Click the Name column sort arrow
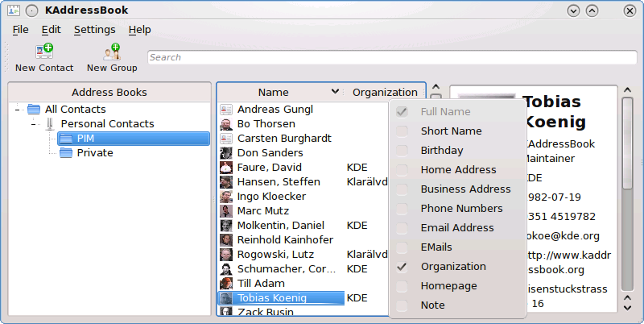Image resolution: width=644 pixels, height=324 pixels. (335, 92)
